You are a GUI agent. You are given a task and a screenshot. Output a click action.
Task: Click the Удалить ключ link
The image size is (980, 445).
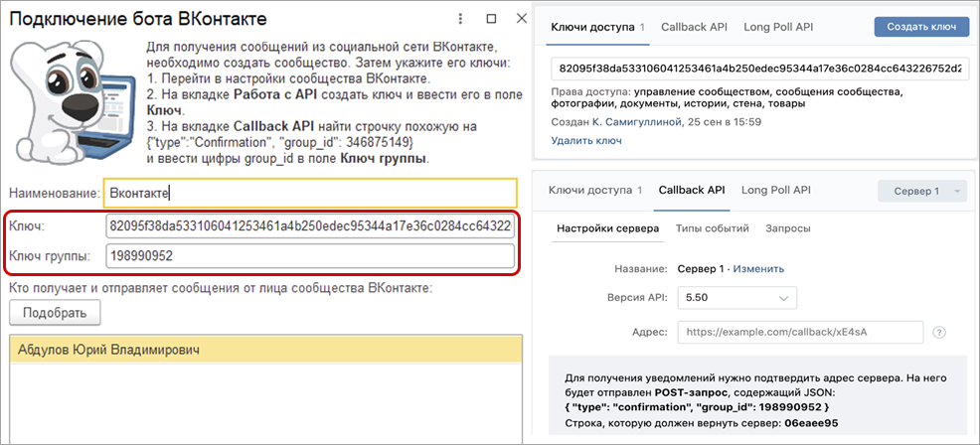[x=586, y=141]
